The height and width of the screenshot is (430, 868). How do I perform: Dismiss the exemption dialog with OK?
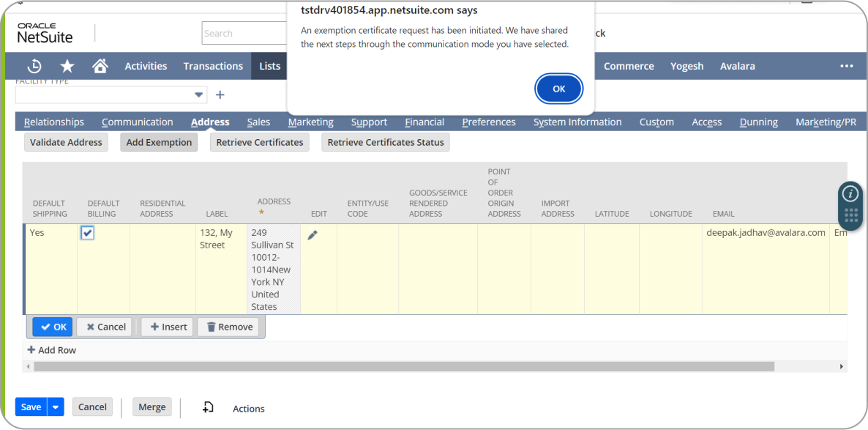pos(558,89)
